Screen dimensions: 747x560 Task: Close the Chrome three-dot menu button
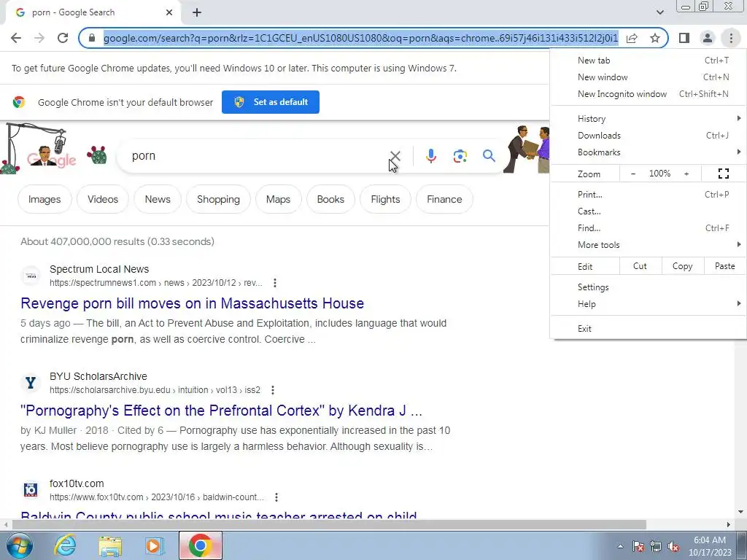click(731, 38)
